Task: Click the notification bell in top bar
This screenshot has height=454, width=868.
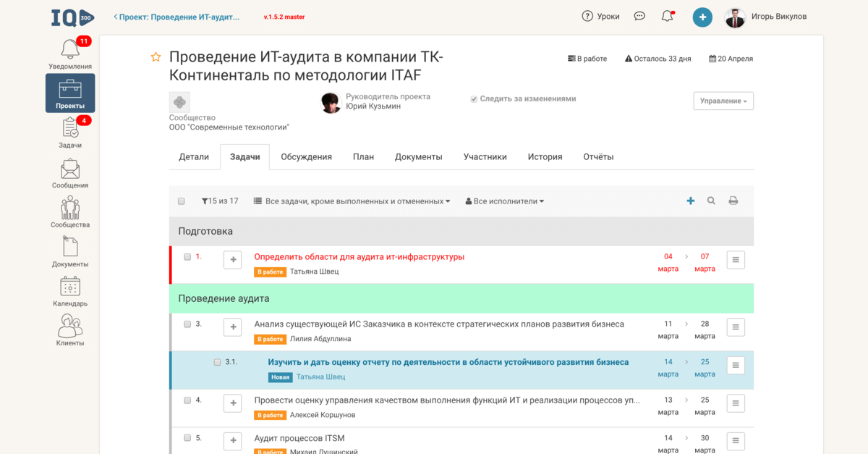Action: point(667,16)
